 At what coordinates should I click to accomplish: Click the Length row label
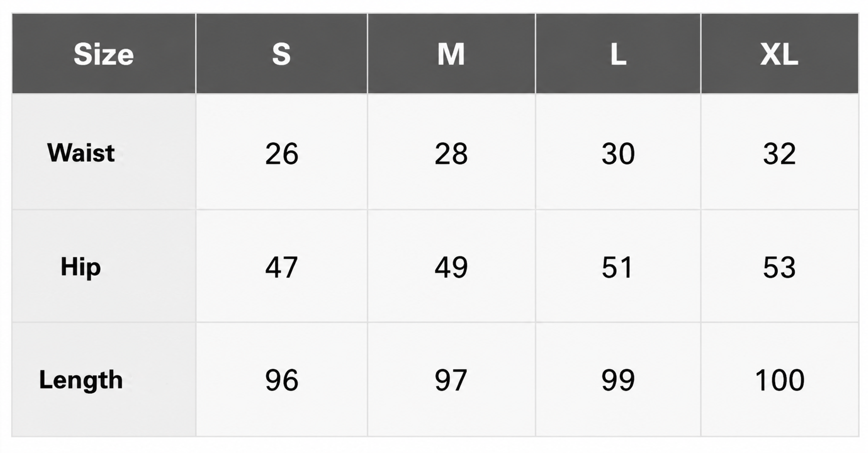pos(103,379)
